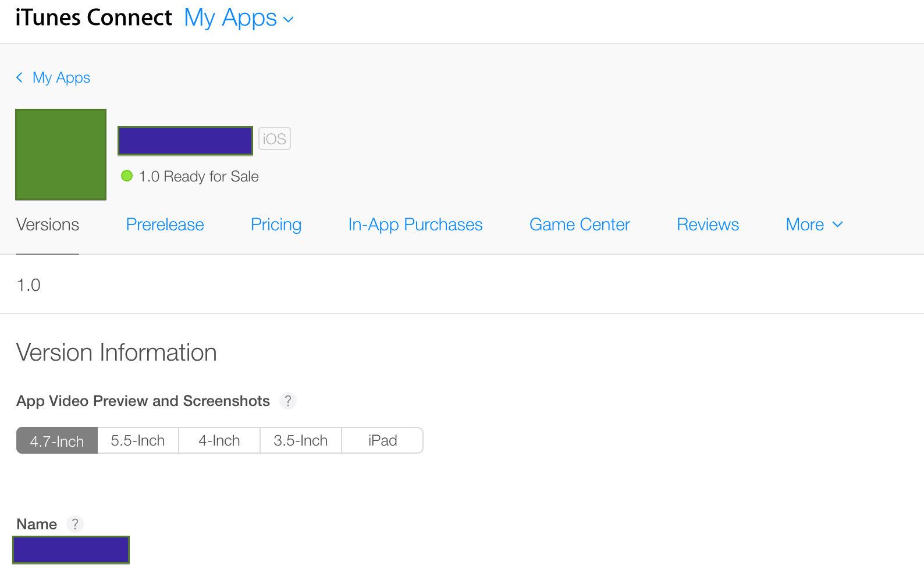
Task: Expand the More dropdown menu
Action: tap(814, 225)
